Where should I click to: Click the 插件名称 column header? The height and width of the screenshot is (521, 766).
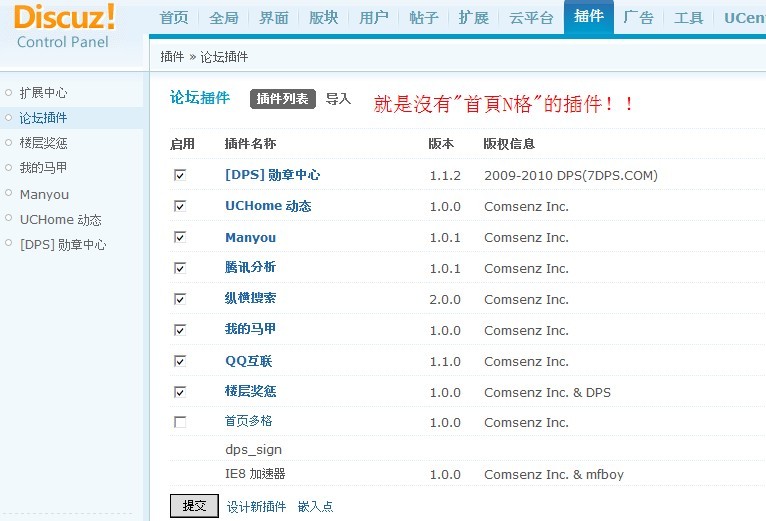[x=250, y=144]
